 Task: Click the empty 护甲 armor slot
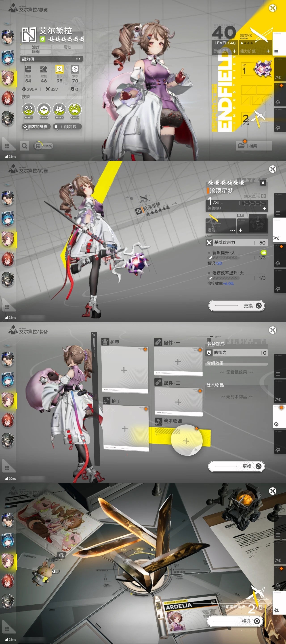[124, 370]
